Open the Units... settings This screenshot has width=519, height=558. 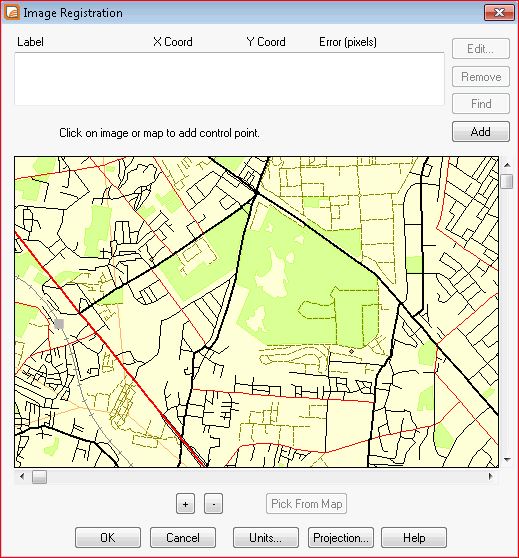(x=266, y=537)
